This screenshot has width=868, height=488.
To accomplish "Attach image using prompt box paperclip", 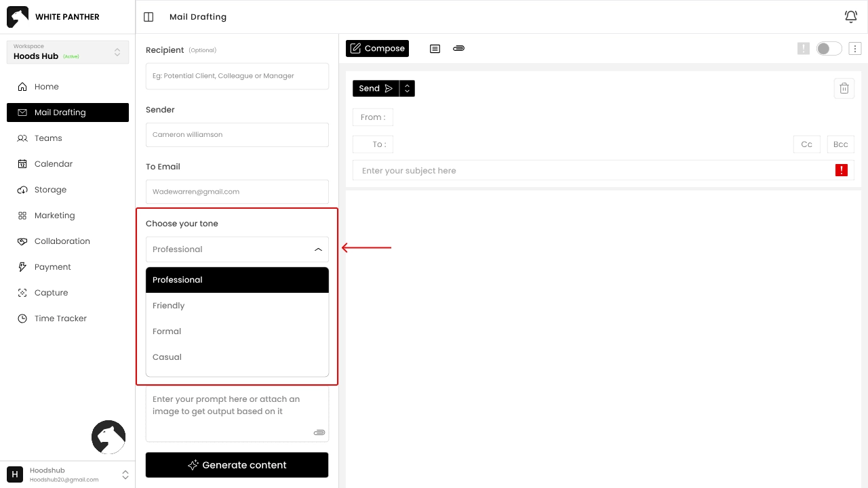I will (x=319, y=432).
